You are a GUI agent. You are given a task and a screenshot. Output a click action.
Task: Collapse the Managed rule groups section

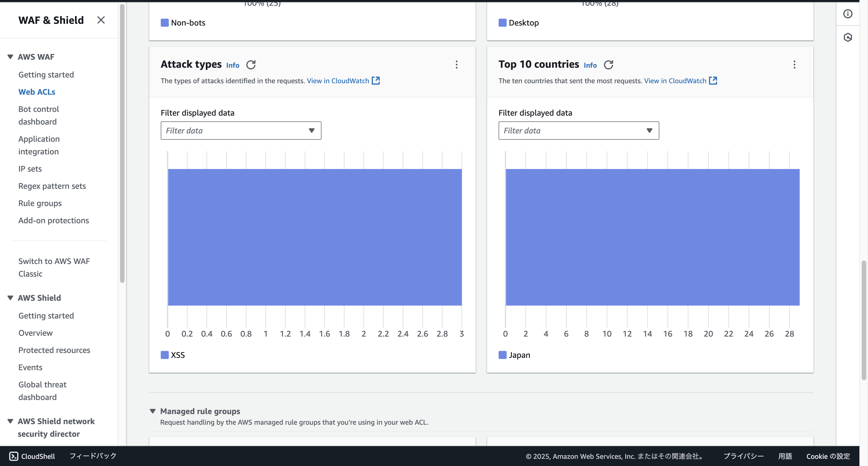click(x=153, y=411)
